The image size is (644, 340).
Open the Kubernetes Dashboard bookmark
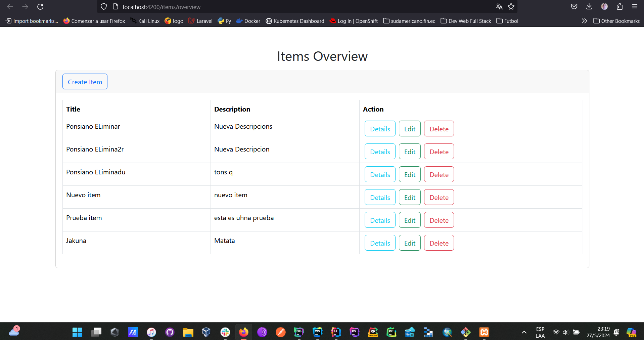295,21
